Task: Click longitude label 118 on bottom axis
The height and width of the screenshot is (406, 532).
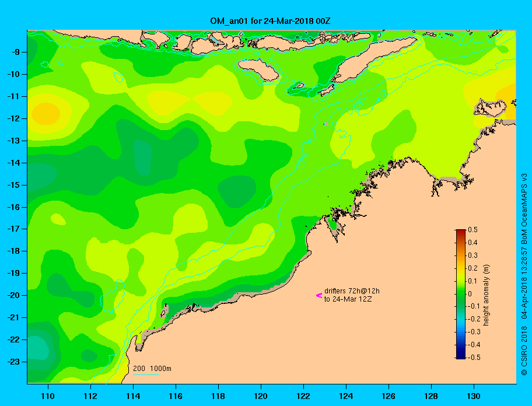Action: 218,396
